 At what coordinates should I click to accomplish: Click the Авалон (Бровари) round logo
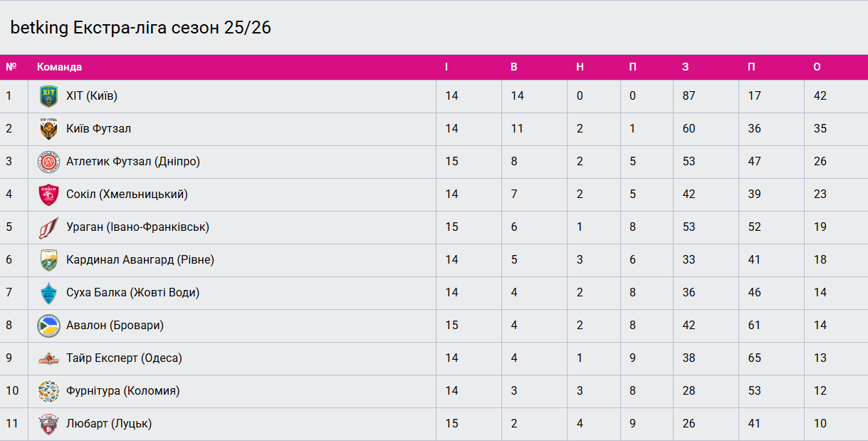point(48,326)
